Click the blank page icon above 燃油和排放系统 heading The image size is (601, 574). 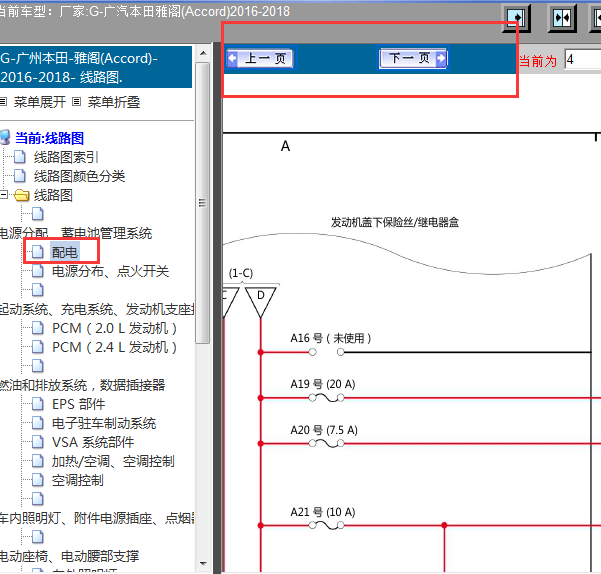point(38,366)
